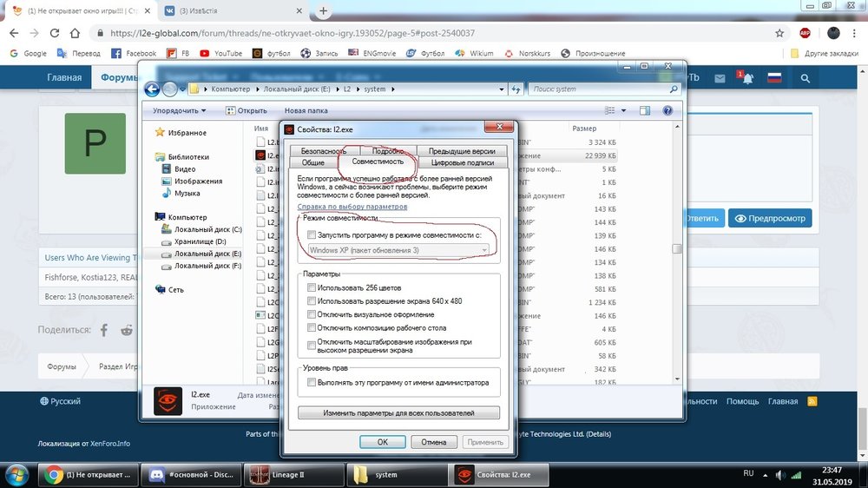Screen dimensions: 868x488
Task: Click the Explorer search field
Action: 599,89
